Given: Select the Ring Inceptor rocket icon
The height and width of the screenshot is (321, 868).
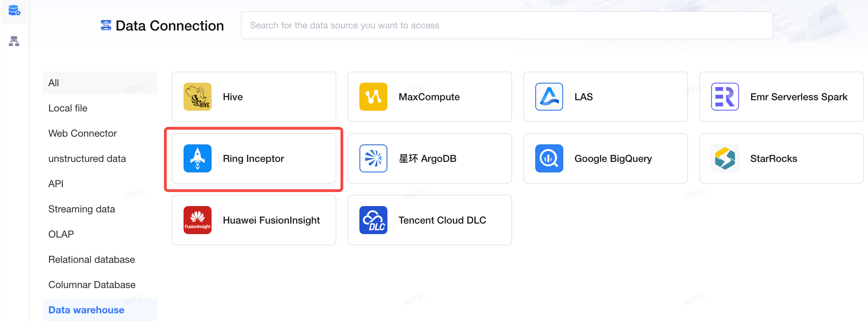Looking at the screenshot, I should pyautogui.click(x=198, y=158).
